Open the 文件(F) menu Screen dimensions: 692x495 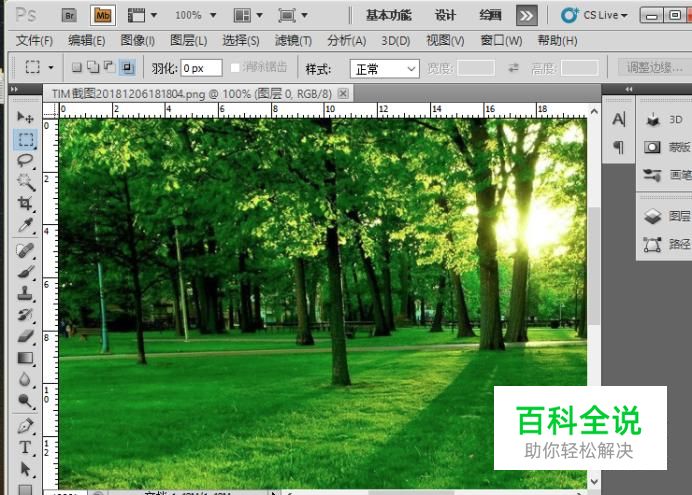[34, 41]
